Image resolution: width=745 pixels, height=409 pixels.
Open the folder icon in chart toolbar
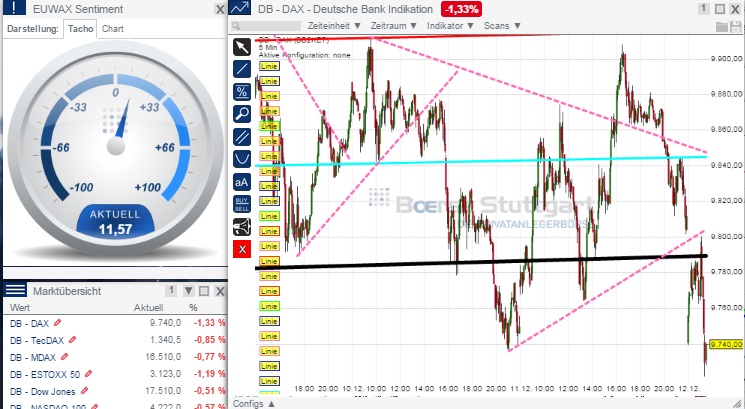pos(722,27)
